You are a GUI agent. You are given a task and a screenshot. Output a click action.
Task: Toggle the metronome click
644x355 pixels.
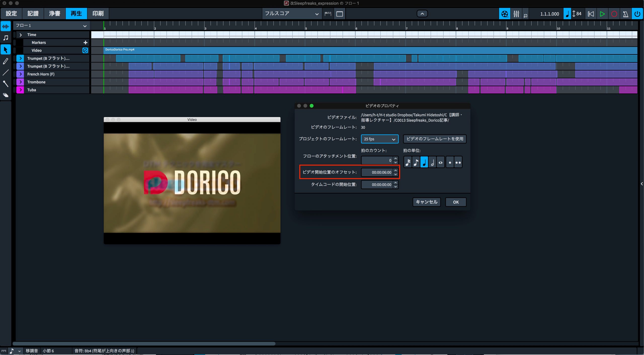point(625,14)
